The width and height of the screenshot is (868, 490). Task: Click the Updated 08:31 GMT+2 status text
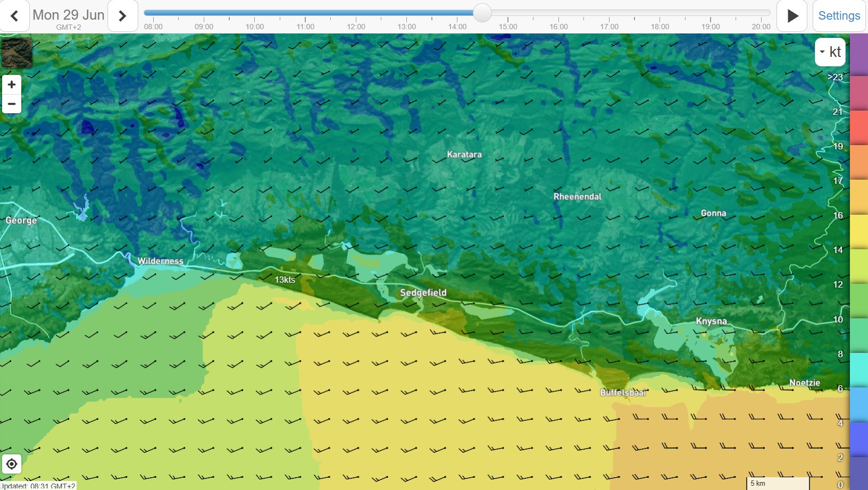38,486
